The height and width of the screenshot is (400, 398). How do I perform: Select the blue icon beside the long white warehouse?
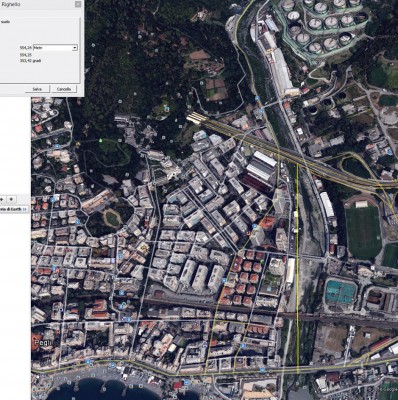257,98
